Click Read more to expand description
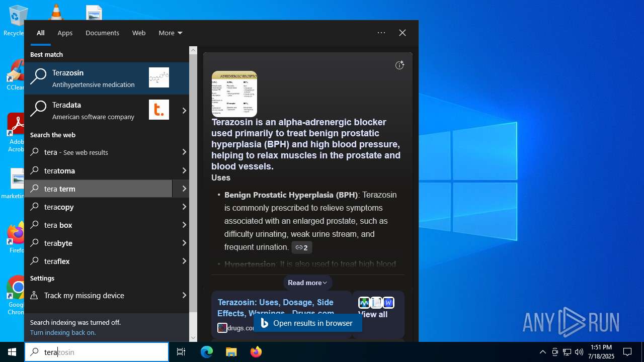 click(307, 283)
